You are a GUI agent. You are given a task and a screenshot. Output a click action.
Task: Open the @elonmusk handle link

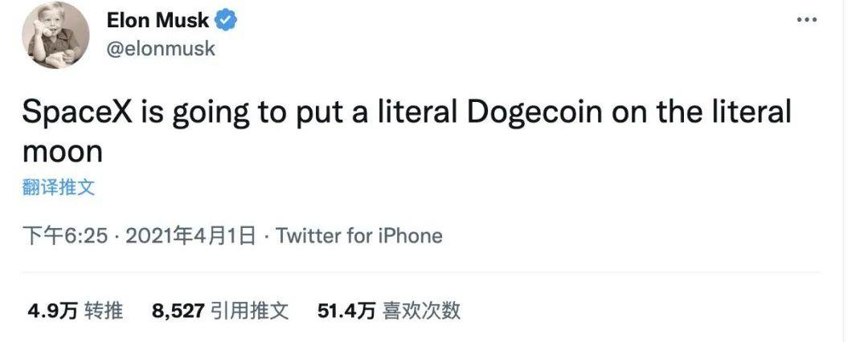(161, 49)
